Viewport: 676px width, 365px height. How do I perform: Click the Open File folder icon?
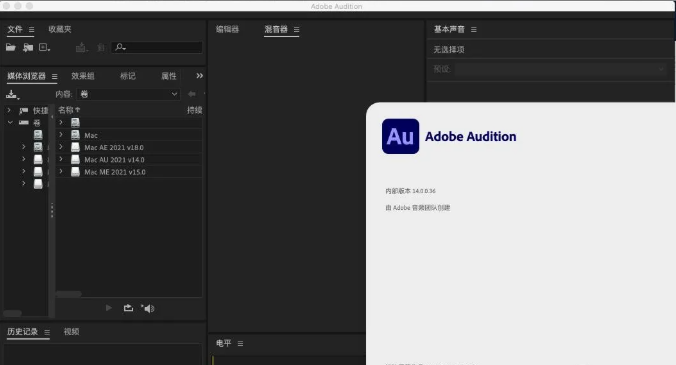[11, 47]
